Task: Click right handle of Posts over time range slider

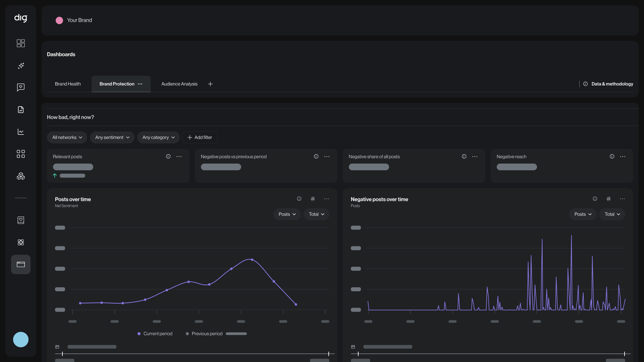Action: [x=329, y=354]
